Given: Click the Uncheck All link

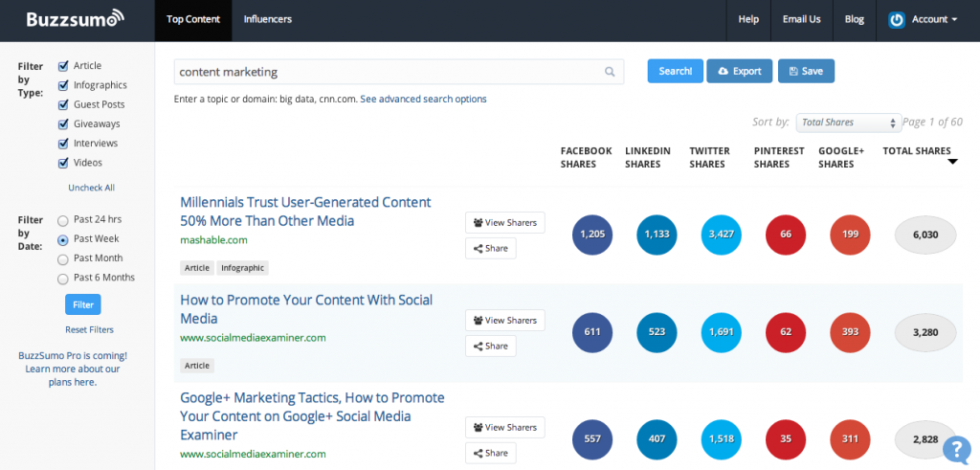Looking at the screenshot, I should click(91, 188).
